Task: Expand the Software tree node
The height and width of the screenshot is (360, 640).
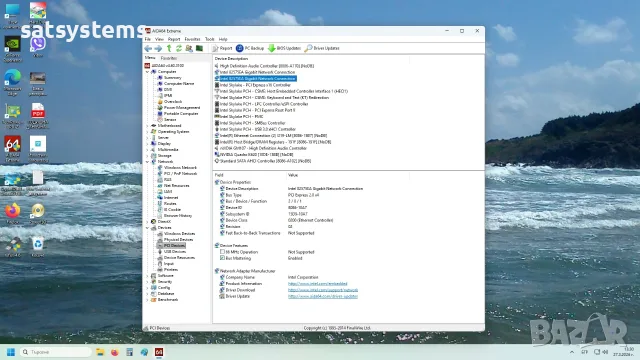Action: point(147,276)
